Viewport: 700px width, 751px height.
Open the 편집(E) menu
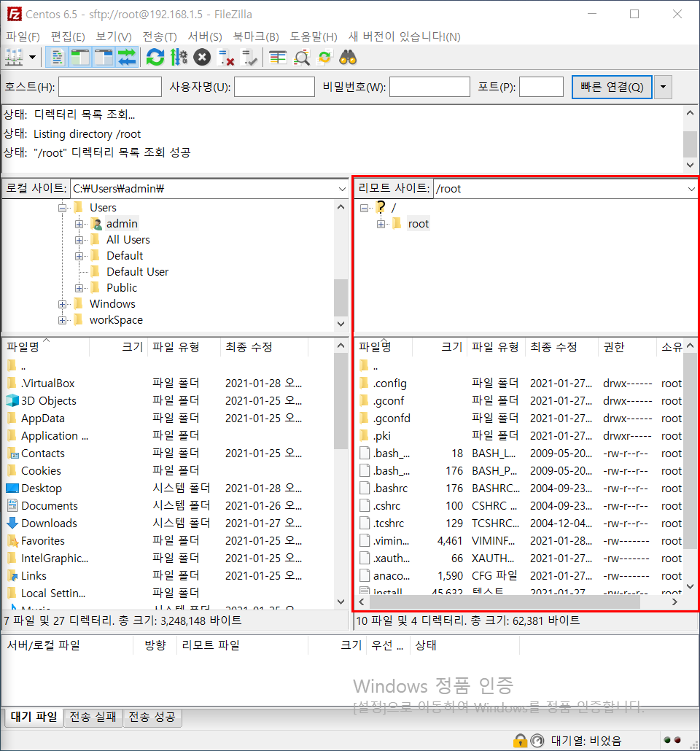point(68,37)
